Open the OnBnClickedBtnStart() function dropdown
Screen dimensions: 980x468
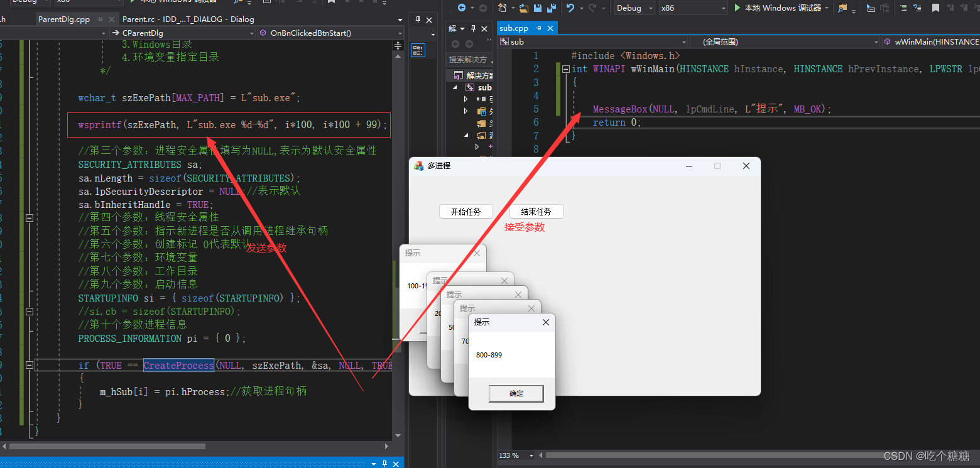[x=330, y=33]
